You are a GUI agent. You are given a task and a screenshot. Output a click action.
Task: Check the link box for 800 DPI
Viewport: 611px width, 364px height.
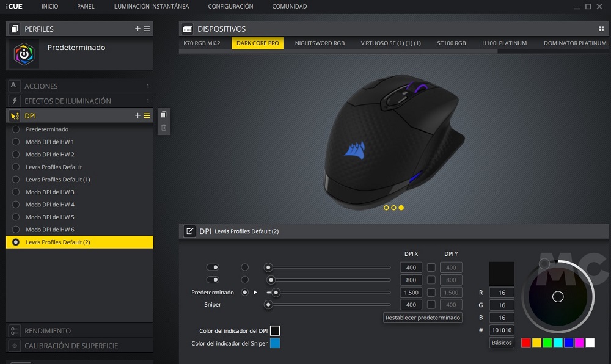click(x=431, y=280)
